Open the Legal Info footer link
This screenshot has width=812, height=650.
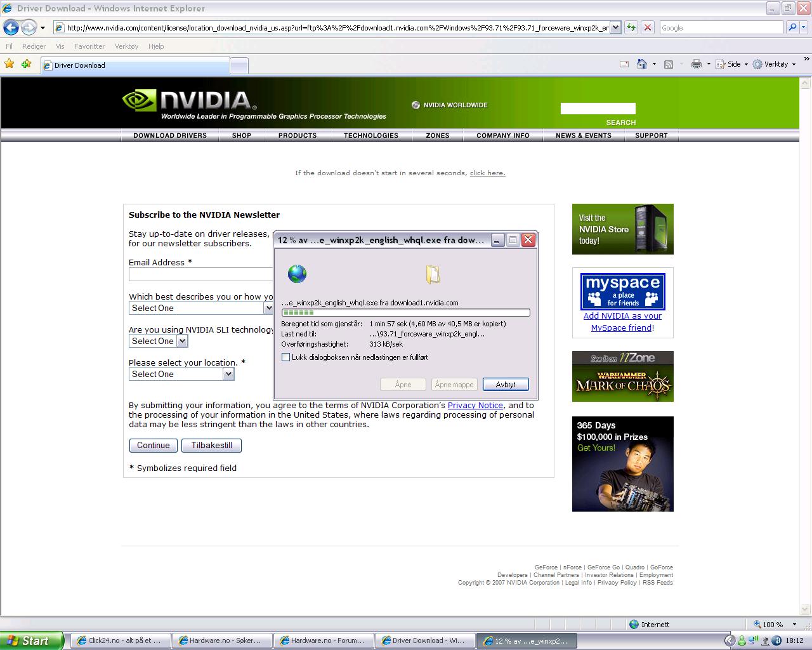click(579, 583)
